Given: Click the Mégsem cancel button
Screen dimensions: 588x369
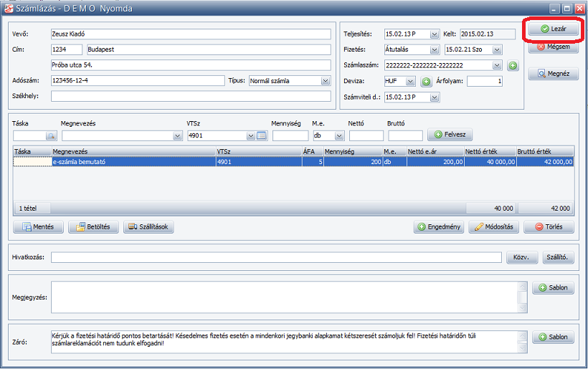Looking at the screenshot, I should coord(554,47).
